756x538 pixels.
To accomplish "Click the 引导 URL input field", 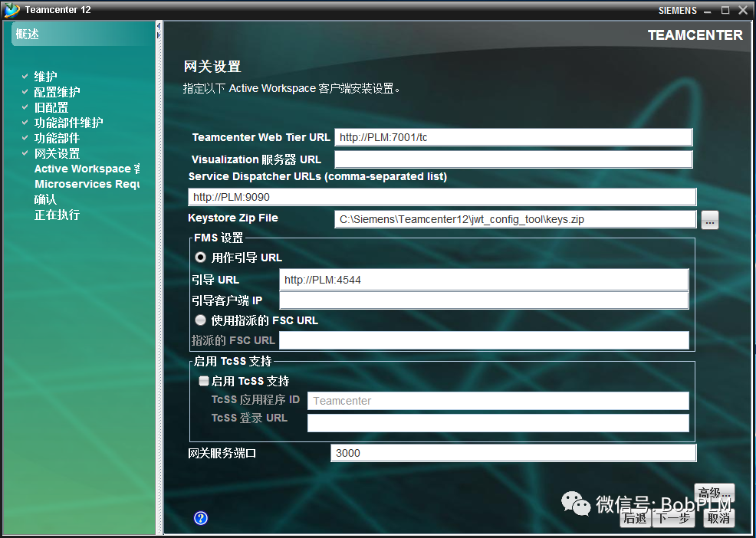I will point(484,280).
